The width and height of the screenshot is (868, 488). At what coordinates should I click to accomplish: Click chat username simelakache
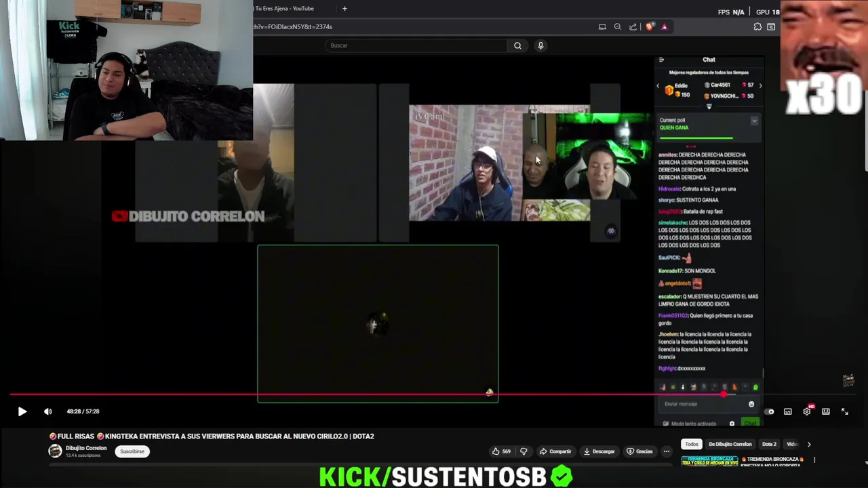click(x=673, y=223)
